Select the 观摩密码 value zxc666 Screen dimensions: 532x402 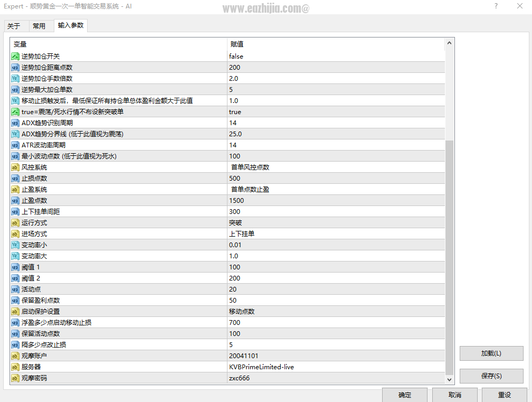click(x=239, y=378)
